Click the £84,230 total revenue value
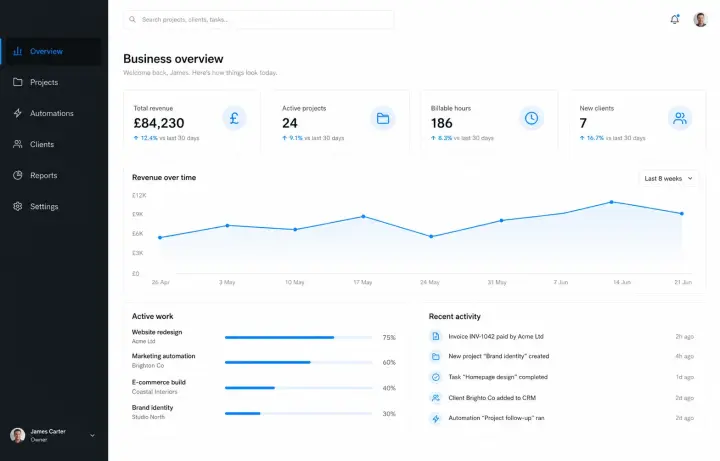The width and height of the screenshot is (720, 461). (159, 123)
